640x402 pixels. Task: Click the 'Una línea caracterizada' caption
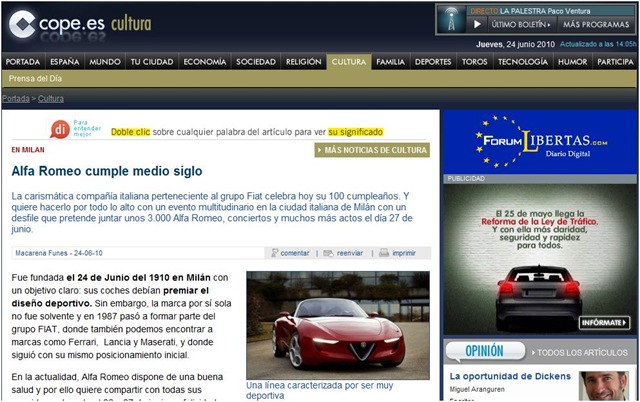tap(320, 391)
